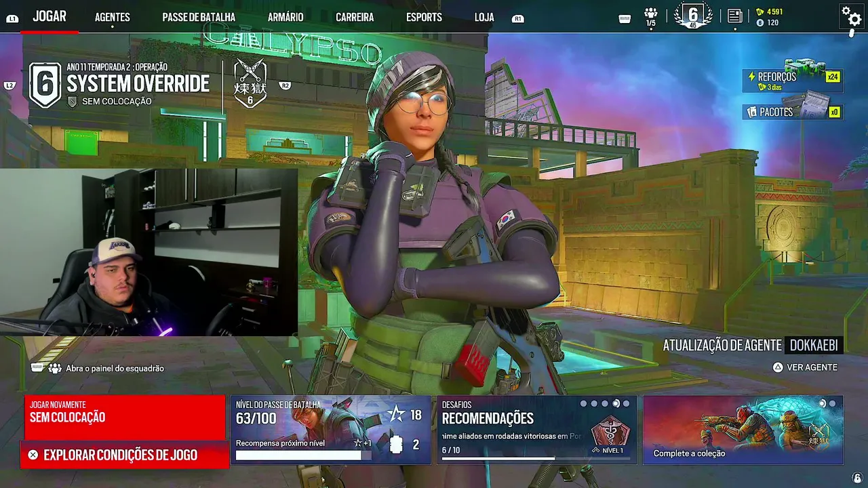Open the Agentes tab

[113, 17]
